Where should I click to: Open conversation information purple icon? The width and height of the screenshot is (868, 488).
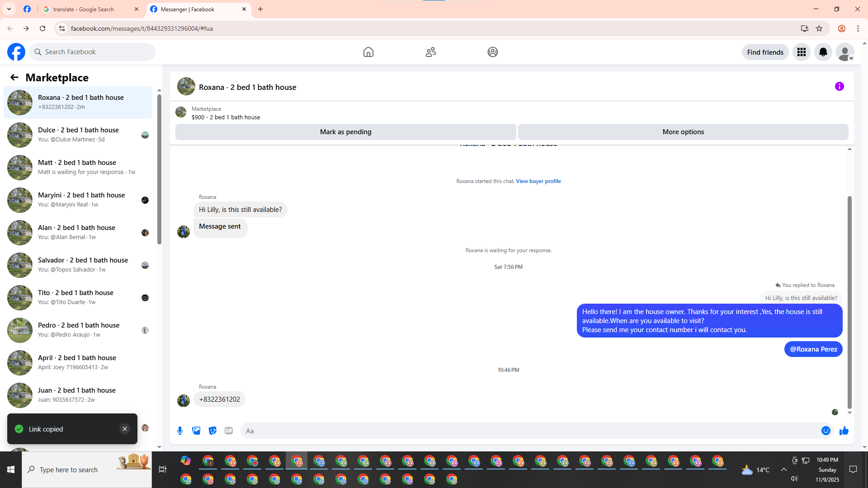840,86
